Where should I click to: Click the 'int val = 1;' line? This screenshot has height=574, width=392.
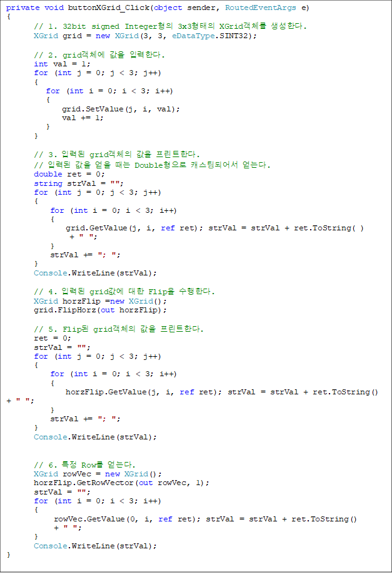pos(62,64)
